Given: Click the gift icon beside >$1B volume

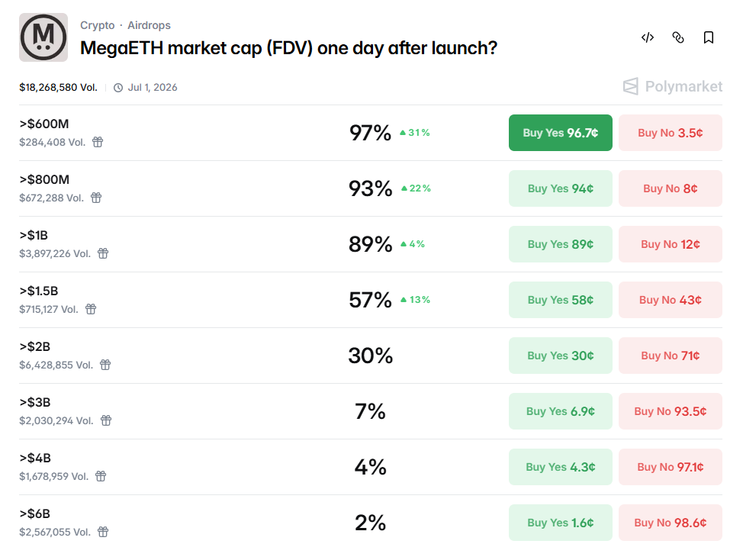Looking at the screenshot, I should (x=103, y=253).
